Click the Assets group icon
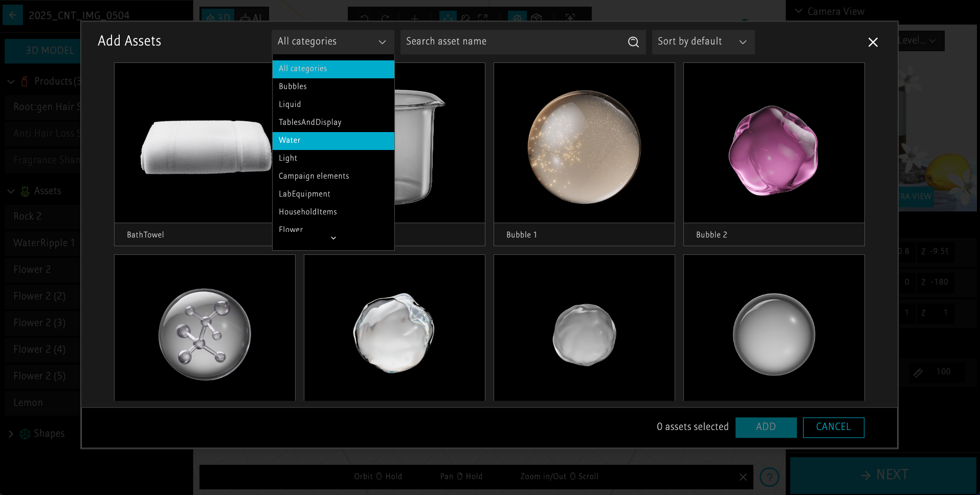The image size is (980, 495). [25, 191]
